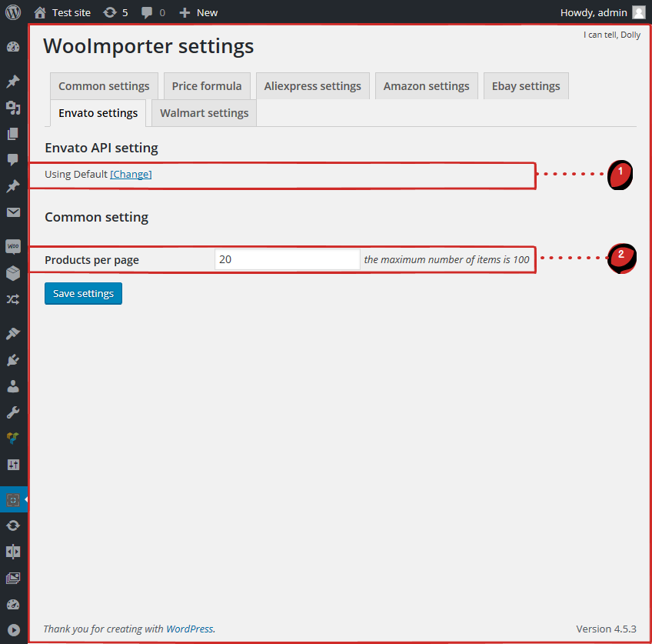Viewport: 652px width, 644px height.
Task: Open the Comments speech bubble in sidebar
Action: click(13, 160)
